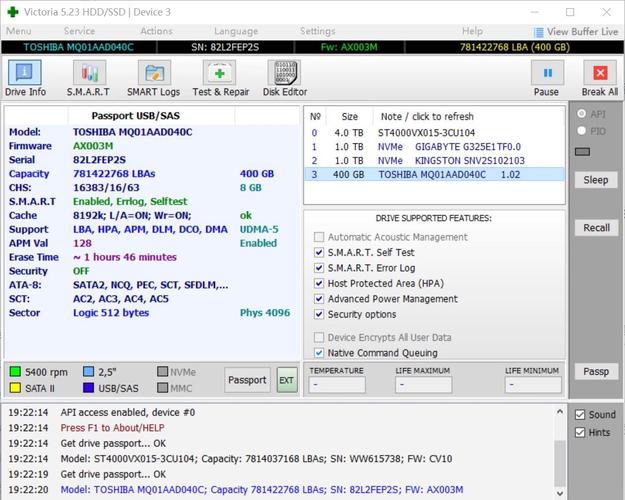Click the Break All button

[x=599, y=78]
